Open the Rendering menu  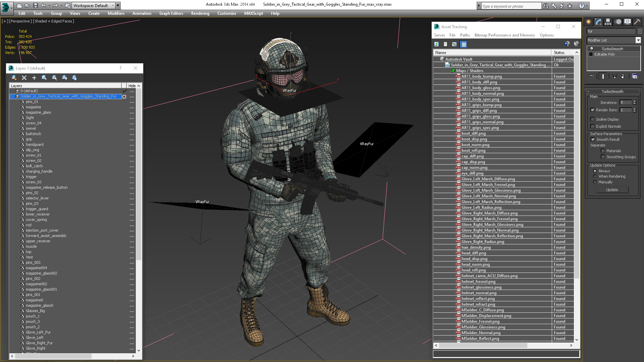pos(200,13)
